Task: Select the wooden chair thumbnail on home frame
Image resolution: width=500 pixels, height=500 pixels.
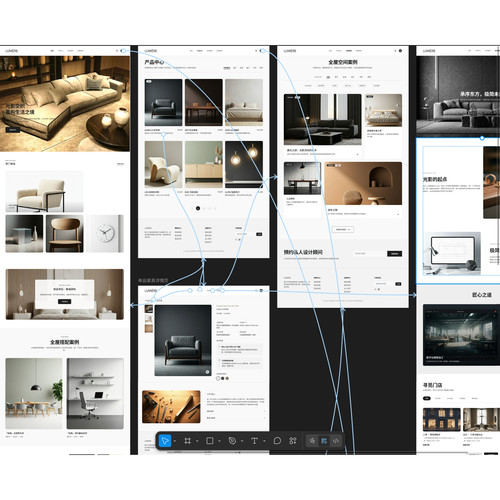Action: pyautogui.click(x=65, y=234)
